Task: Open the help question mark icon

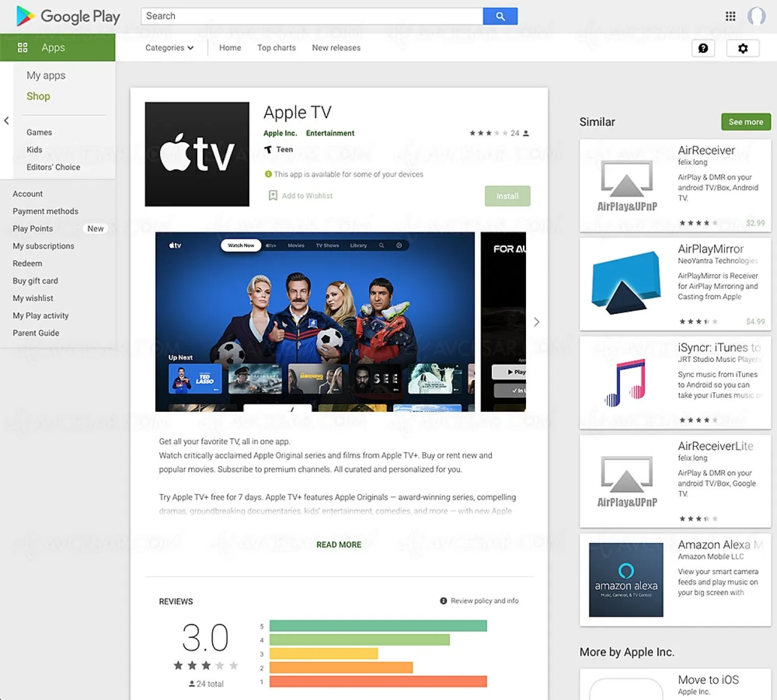Action: coord(703,48)
